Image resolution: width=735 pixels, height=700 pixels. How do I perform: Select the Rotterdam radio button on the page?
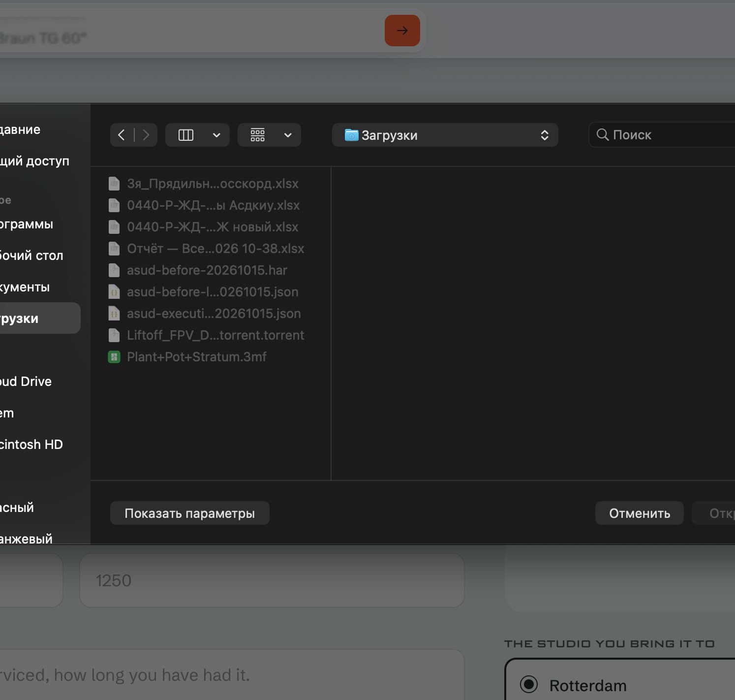(529, 685)
